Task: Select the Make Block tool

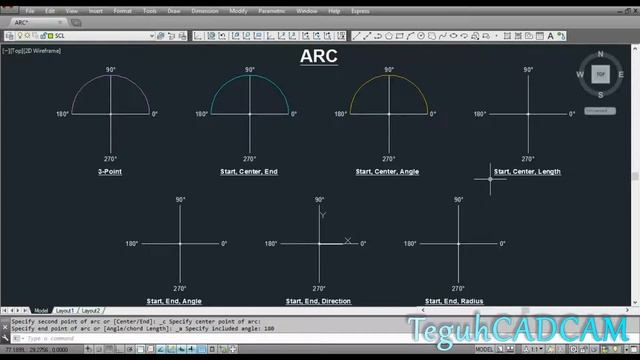Action: [486, 36]
